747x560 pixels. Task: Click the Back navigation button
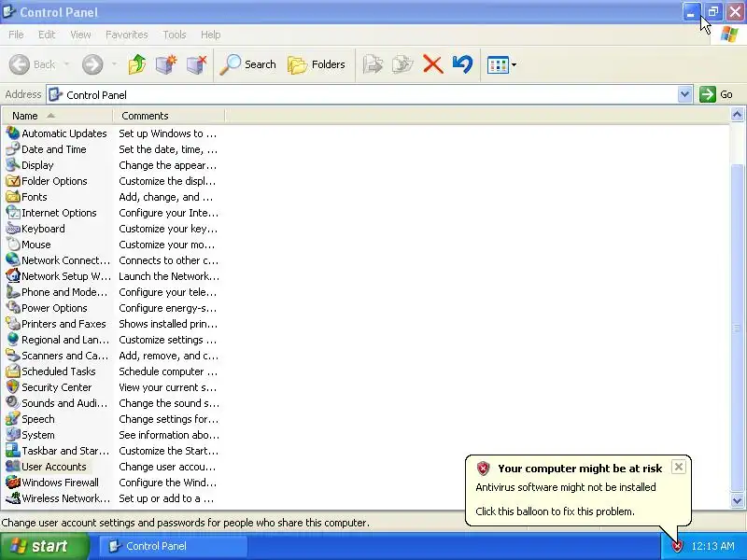coord(32,64)
